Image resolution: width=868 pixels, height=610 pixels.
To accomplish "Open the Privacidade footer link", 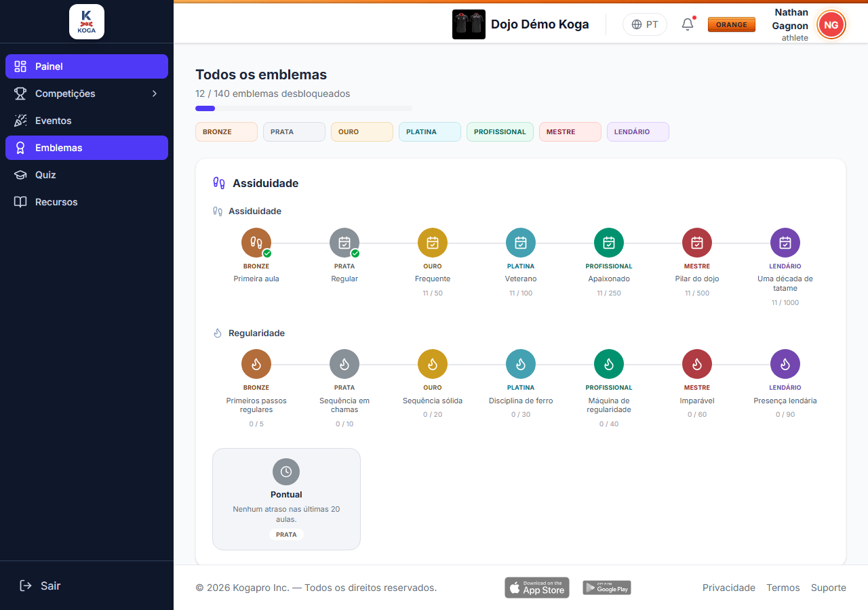I will 729,588.
